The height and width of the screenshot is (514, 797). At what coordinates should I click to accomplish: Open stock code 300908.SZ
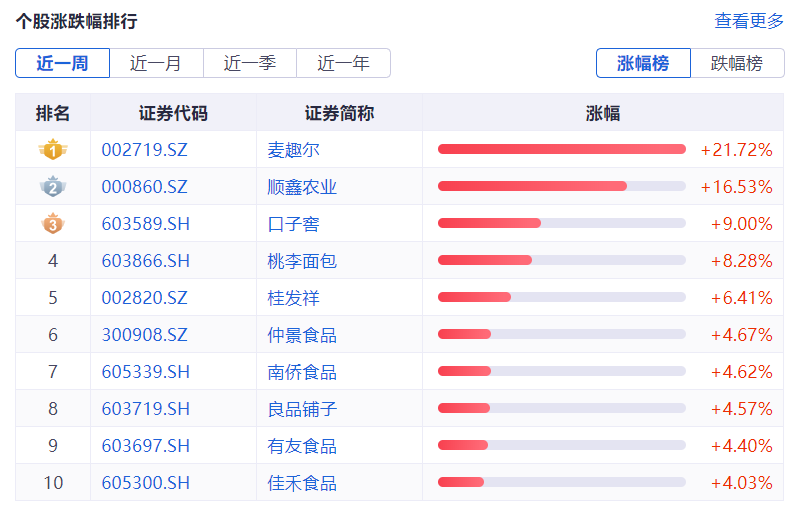pyautogui.click(x=144, y=335)
